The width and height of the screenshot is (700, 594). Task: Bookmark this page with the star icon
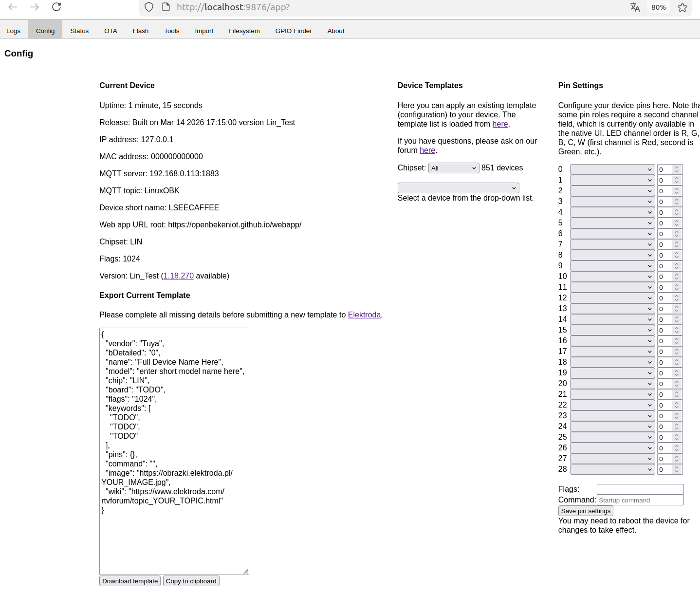click(682, 7)
